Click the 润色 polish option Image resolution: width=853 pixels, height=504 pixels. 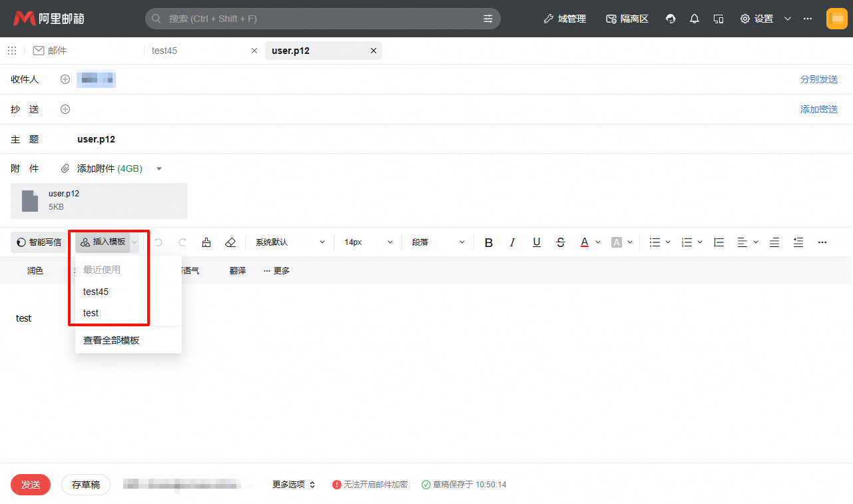[35, 271]
